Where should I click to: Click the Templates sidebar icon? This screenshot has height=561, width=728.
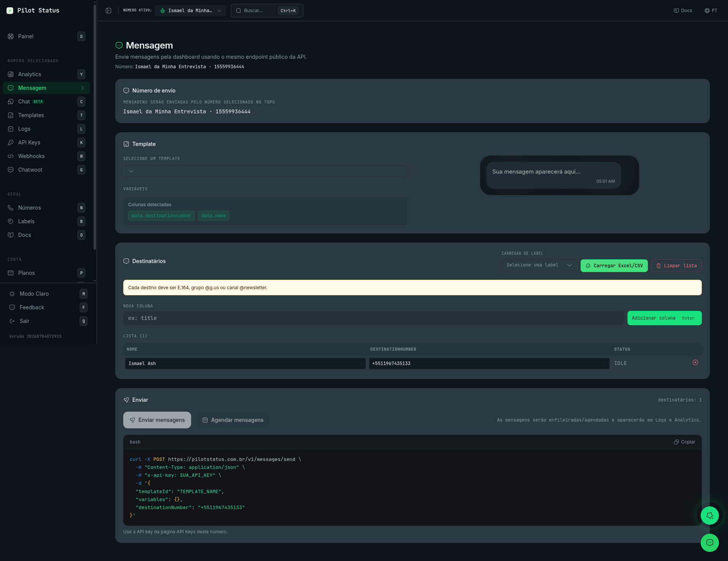11,115
